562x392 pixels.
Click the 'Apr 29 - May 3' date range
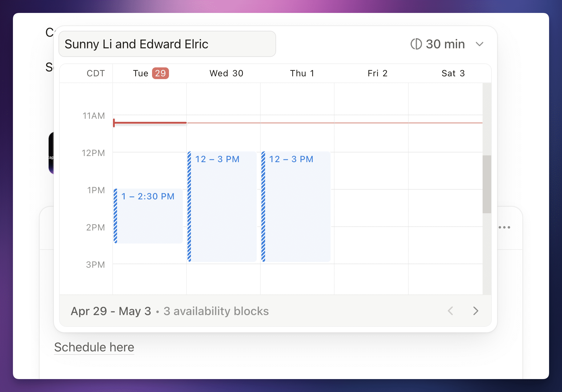(111, 311)
